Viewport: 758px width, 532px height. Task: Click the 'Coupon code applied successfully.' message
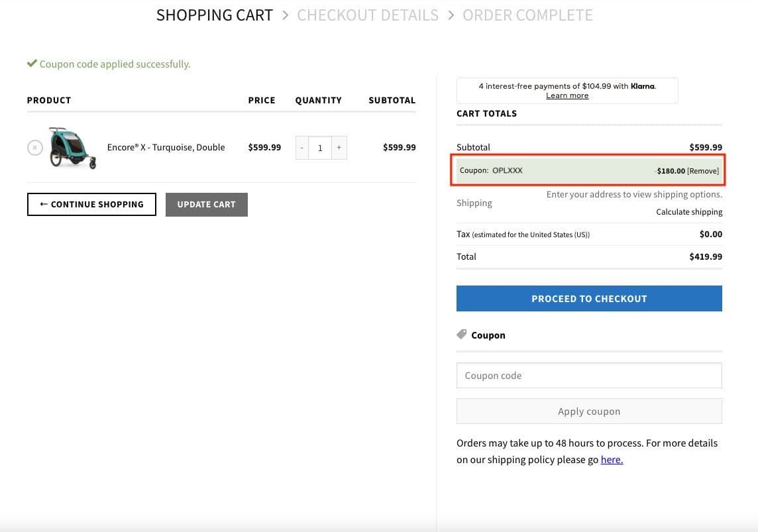tap(115, 64)
